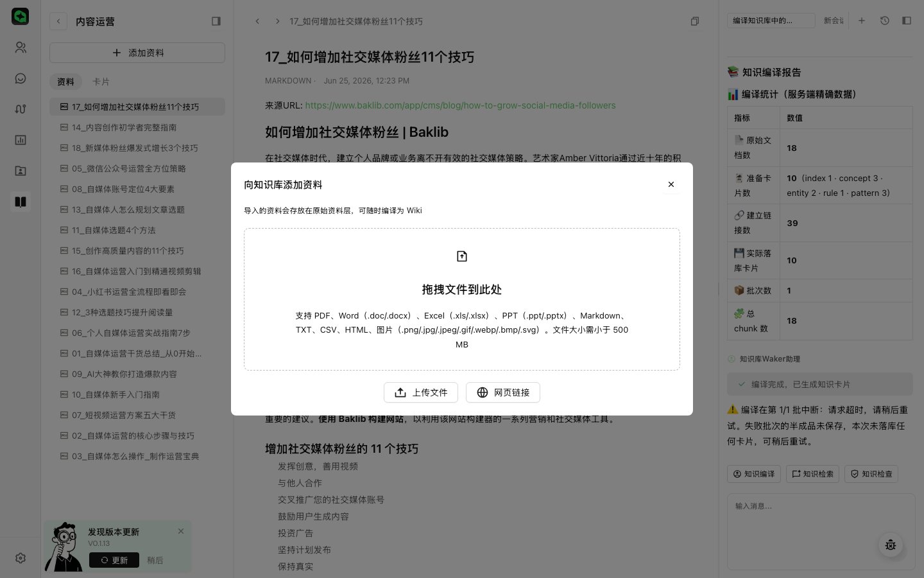Click the upload file icon in drop zone
Viewport: 924px width, 578px height.
point(462,256)
